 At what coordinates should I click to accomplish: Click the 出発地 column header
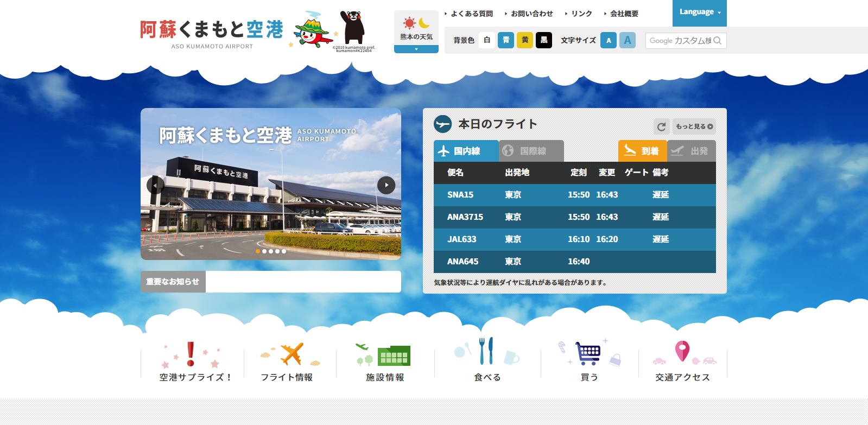517,173
